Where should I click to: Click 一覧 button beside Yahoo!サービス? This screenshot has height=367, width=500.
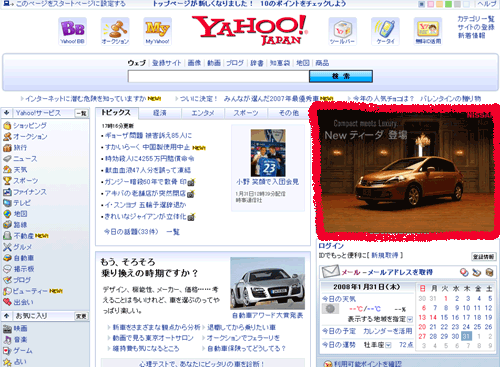point(81,113)
